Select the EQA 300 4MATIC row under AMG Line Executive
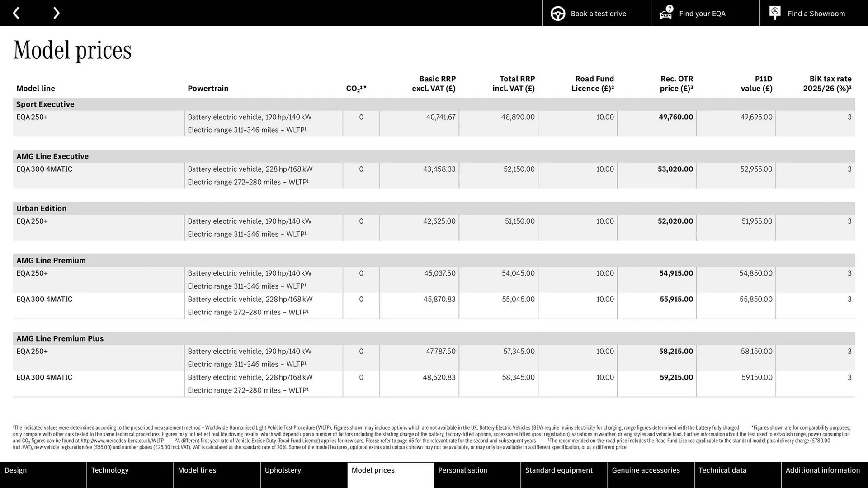Screen dimensions: 868x488 click(44, 169)
